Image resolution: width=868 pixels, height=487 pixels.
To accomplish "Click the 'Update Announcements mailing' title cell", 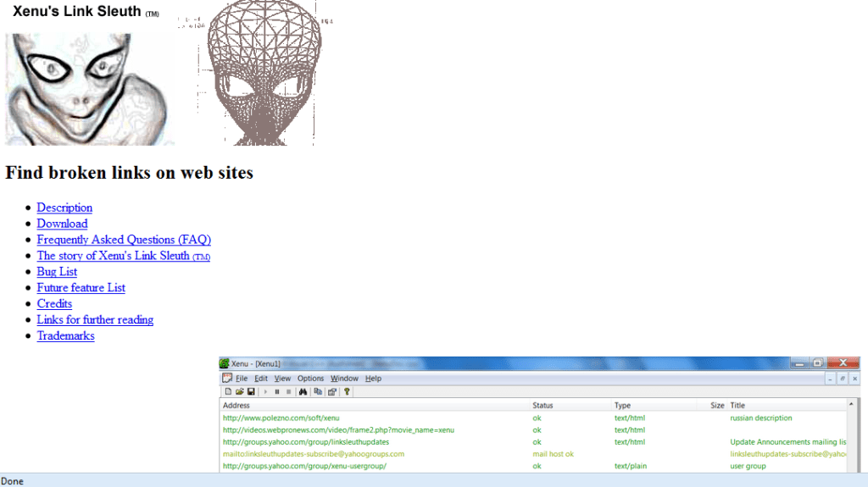I will coord(787,442).
